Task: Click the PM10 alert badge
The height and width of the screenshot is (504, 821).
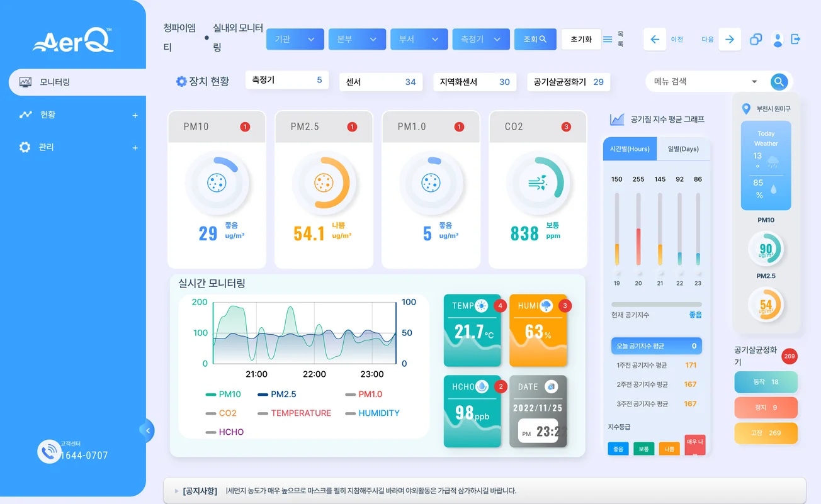Action: click(x=245, y=126)
